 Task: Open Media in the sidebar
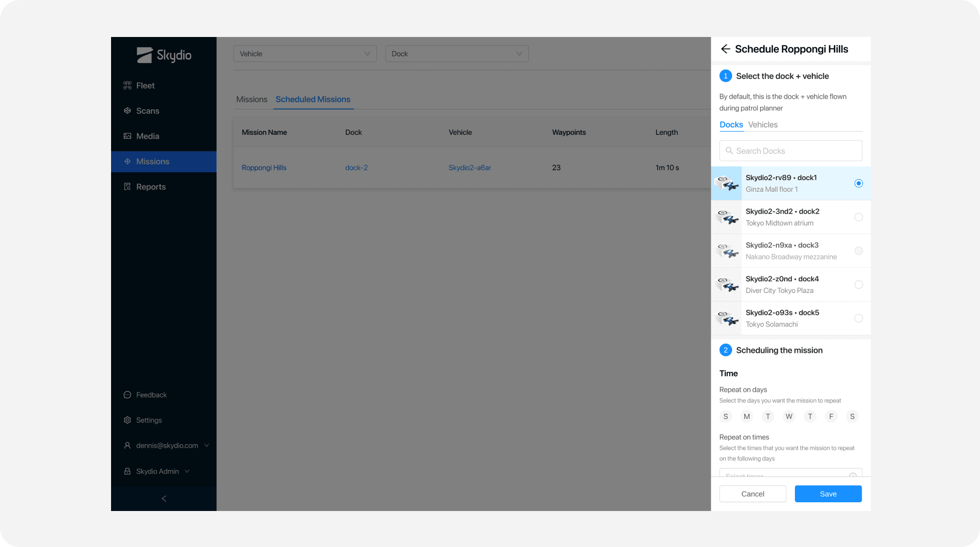pyautogui.click(x=164, y=136)
